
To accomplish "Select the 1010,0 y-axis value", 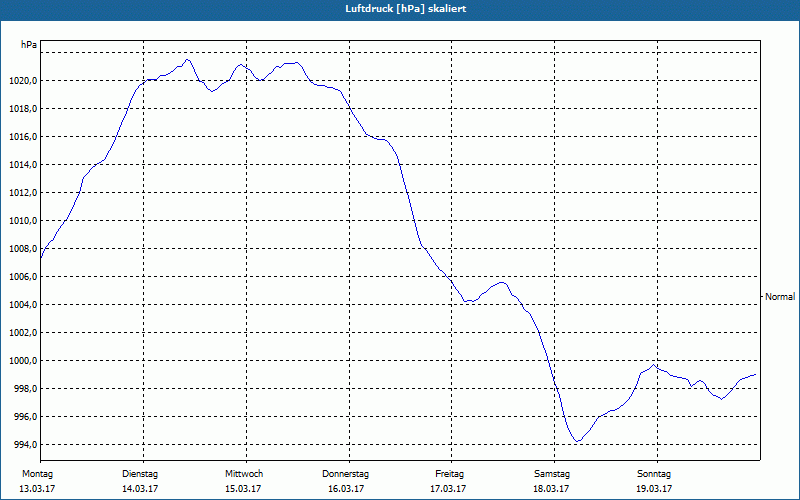I will point(21,221).
